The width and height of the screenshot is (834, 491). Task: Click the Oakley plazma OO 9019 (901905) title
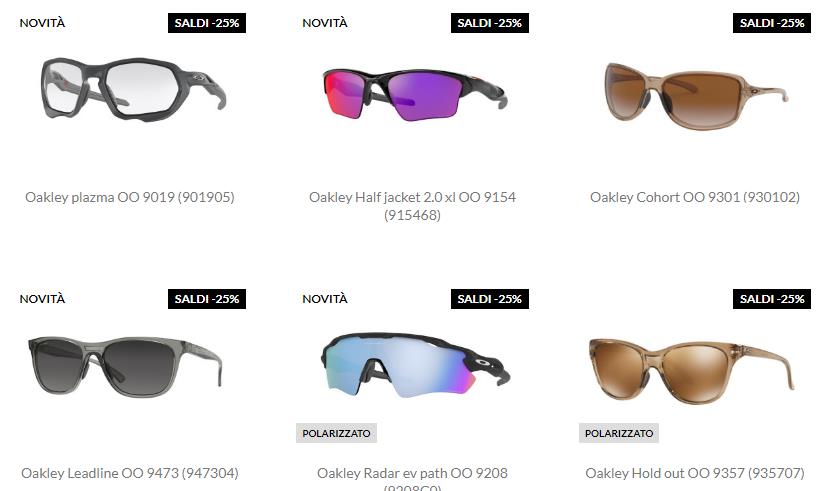tap(130, 197)
